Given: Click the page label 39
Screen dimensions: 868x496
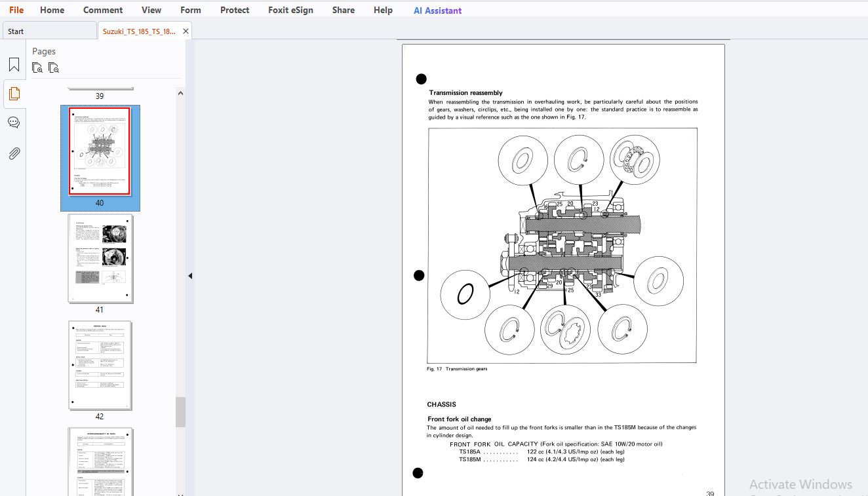Looking at the screenshot, I should pyautogui.click(x=100, y=96).
